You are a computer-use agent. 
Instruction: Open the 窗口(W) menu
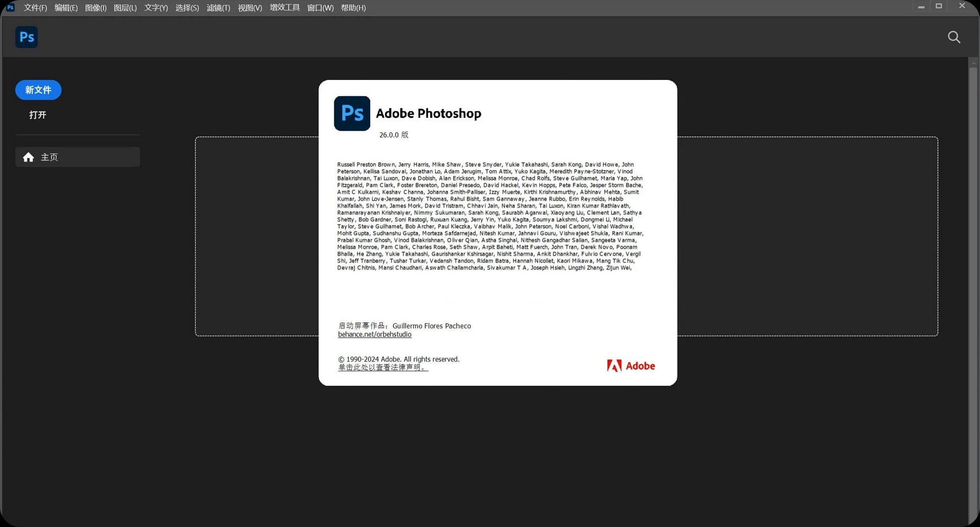click(320, 8)
